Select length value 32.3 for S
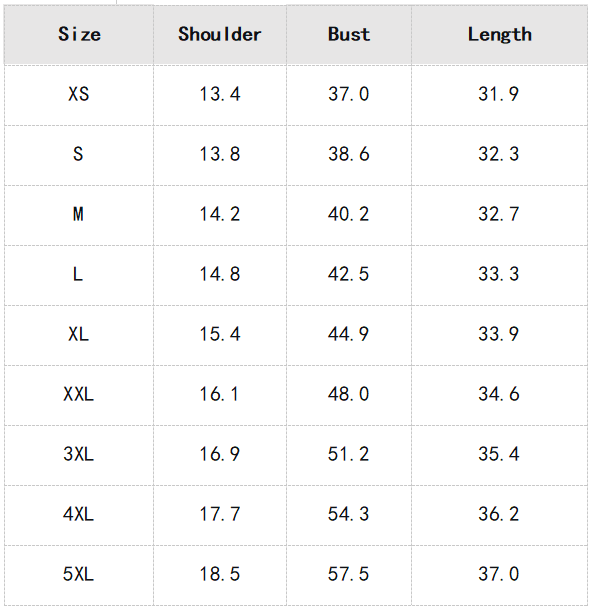 (499, 155)
